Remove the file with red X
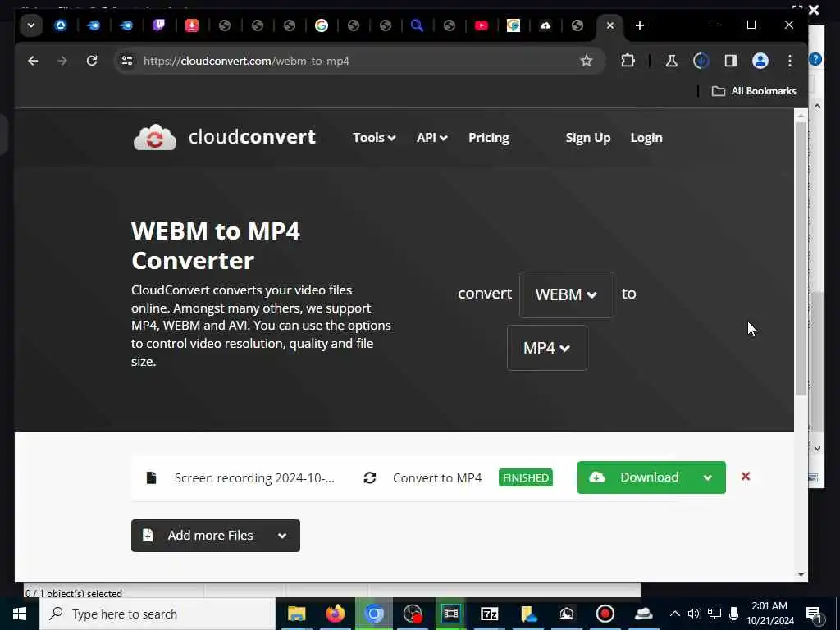840x630 pixels. coord(745,477)
